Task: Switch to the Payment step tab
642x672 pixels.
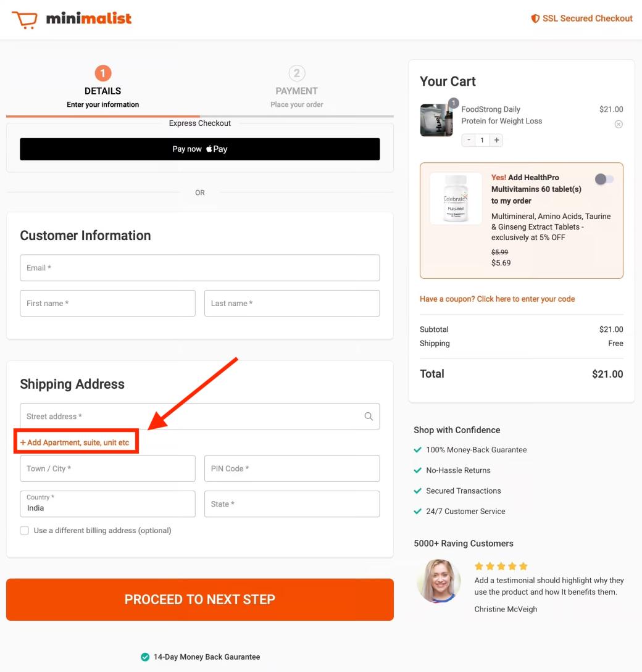Action: point(297,91)
